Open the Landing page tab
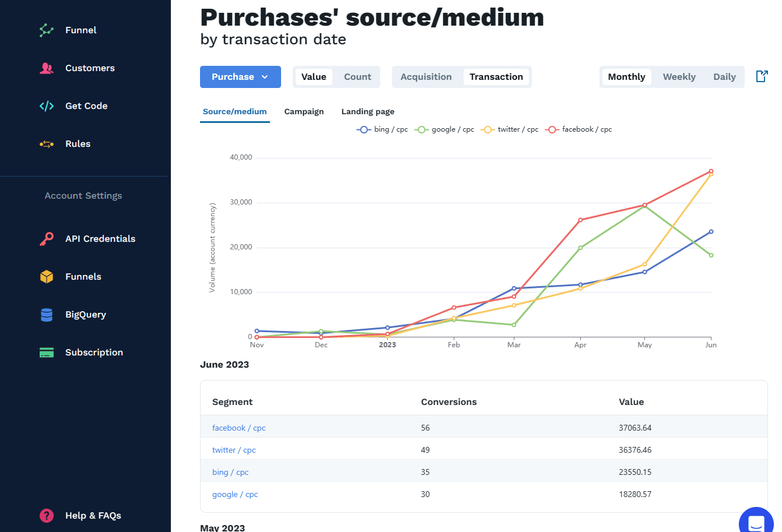 tap(367, 111)
